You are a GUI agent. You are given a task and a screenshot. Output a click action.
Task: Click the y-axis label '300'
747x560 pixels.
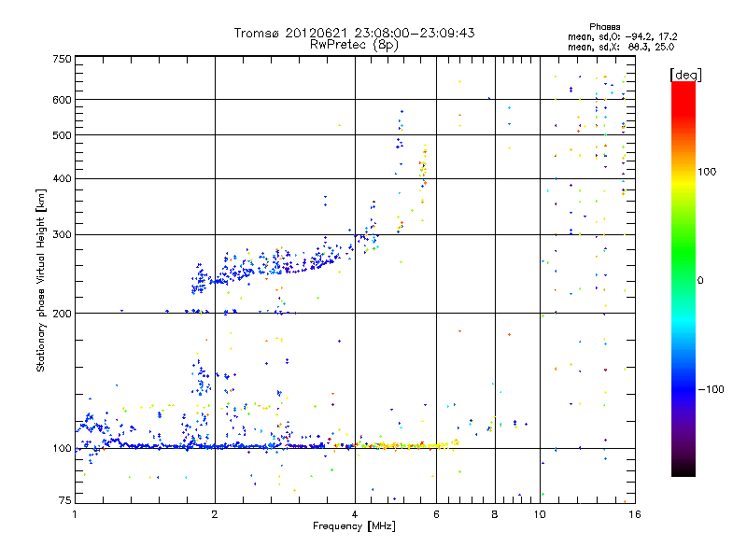[x=62, y=235]
